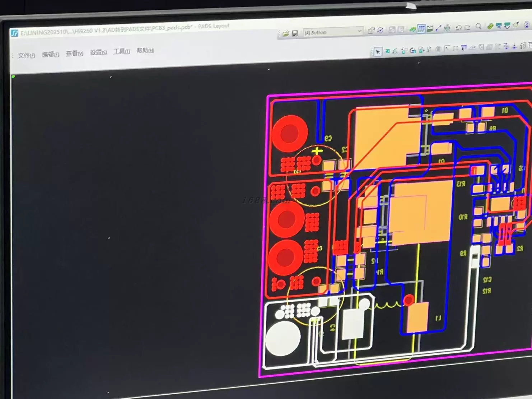Click the Redo arrow icon
The height and width of the screenshot is (399, 532).
click(x=467, y=27)
